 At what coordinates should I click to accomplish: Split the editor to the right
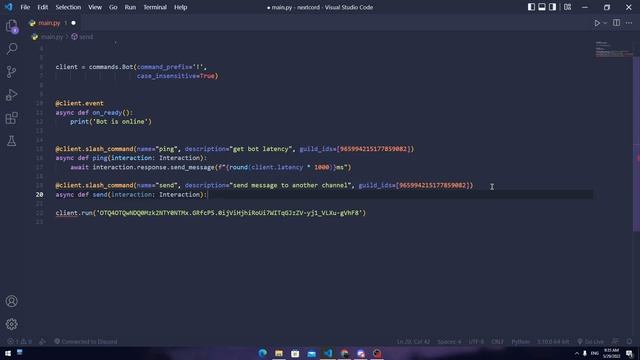coord(616,23)
